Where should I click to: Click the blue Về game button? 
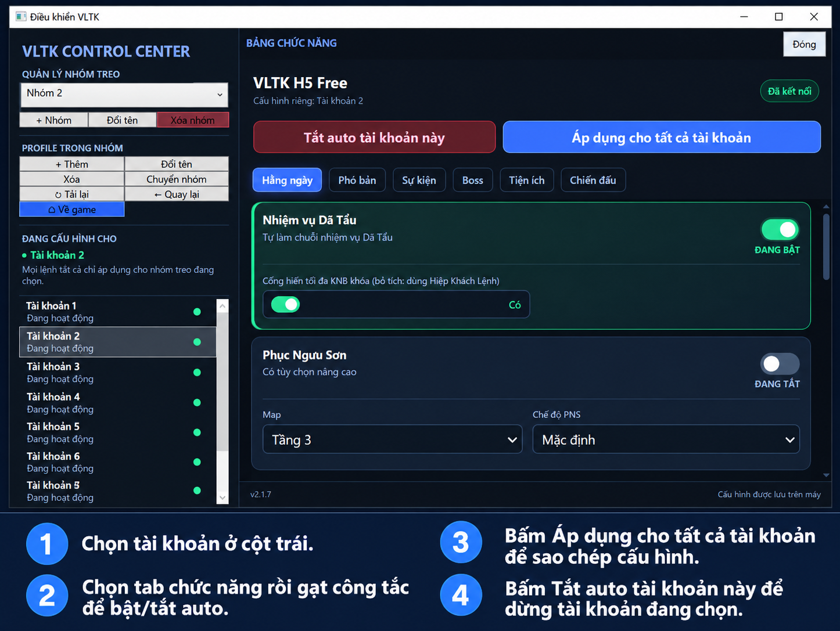click(72, 210)
